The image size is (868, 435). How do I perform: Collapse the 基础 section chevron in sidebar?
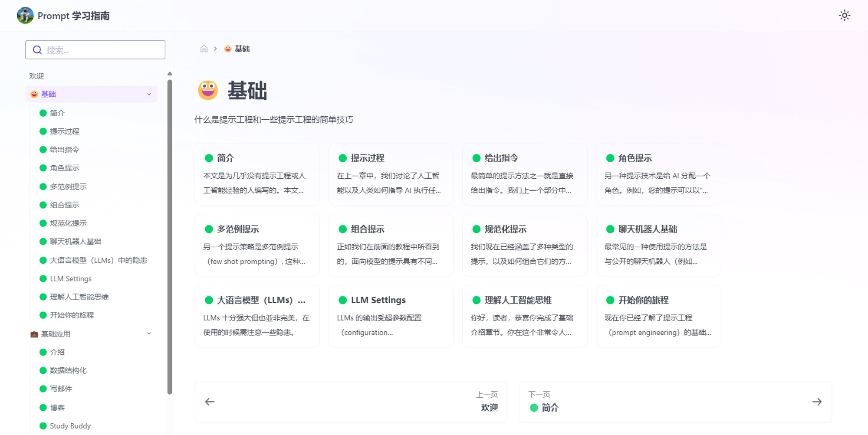pos(149,94)
